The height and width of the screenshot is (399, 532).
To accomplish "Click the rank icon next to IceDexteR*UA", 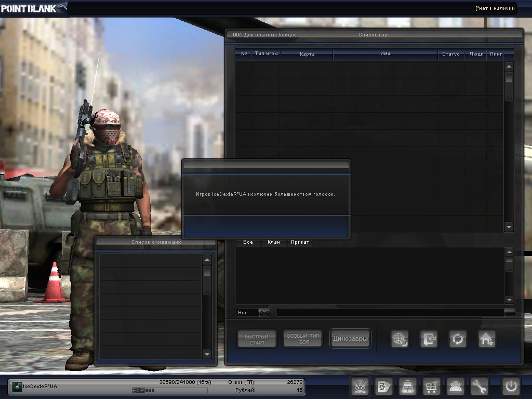I will pyautogui.click(x=17, y=387).
